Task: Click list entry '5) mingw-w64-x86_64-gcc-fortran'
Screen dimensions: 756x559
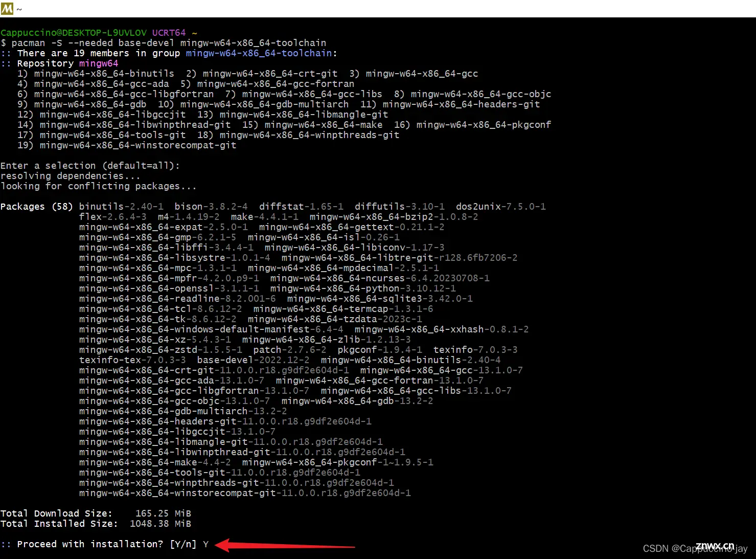Action: click(267, 84)
